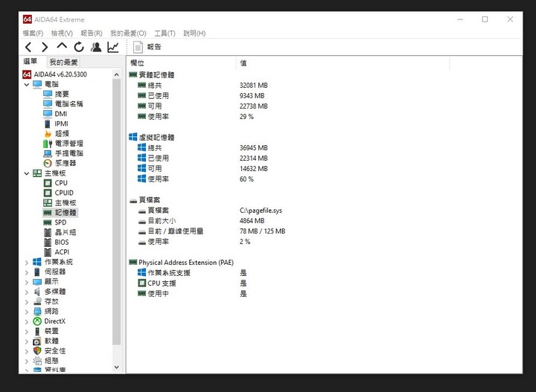Click the chip icon beside CPU in tree
Viewport: 536px width, 392px height.
tap(48, 183)
